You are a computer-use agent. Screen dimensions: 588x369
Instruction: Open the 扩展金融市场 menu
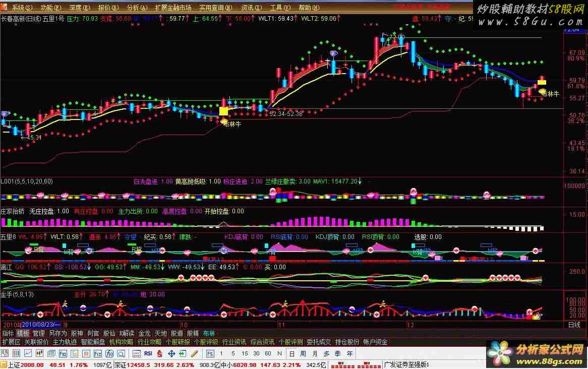coord(173,8)
